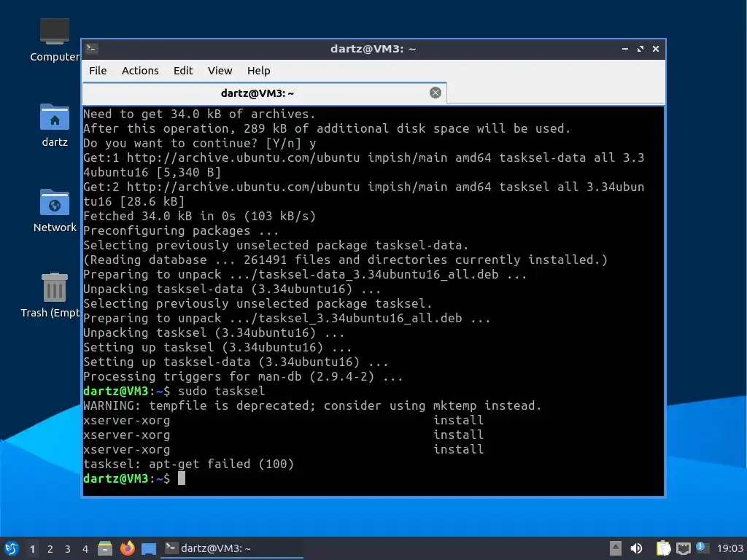
Task: Click the terminal cursor at the prompt
Action: [182, 478]
